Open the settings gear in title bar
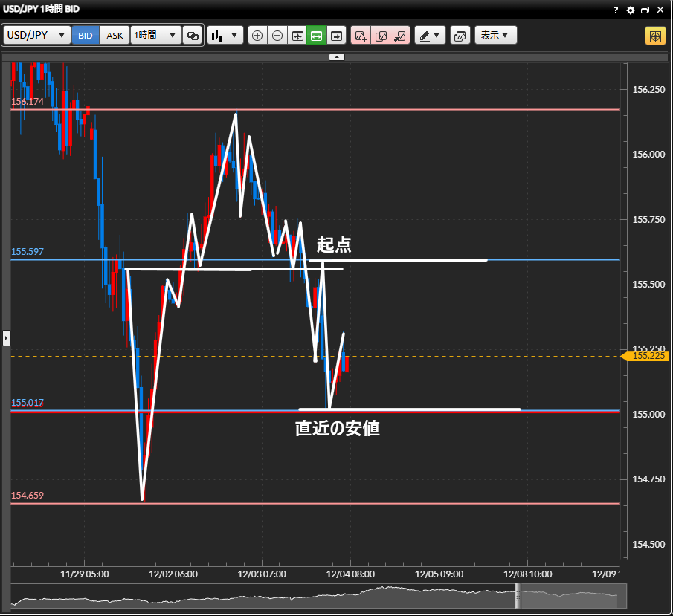The height and width of the screenshot is (616, 673). click(631, 10)
